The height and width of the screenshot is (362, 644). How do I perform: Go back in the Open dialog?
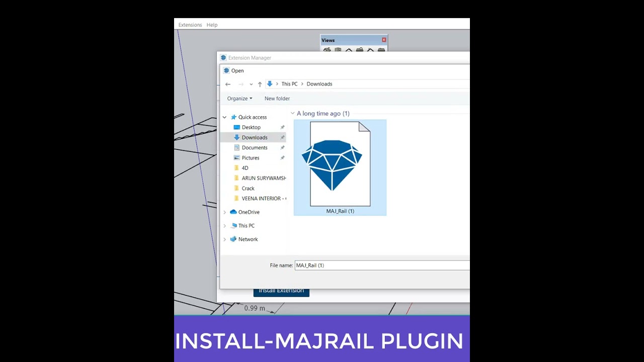[x=228, y=84]
